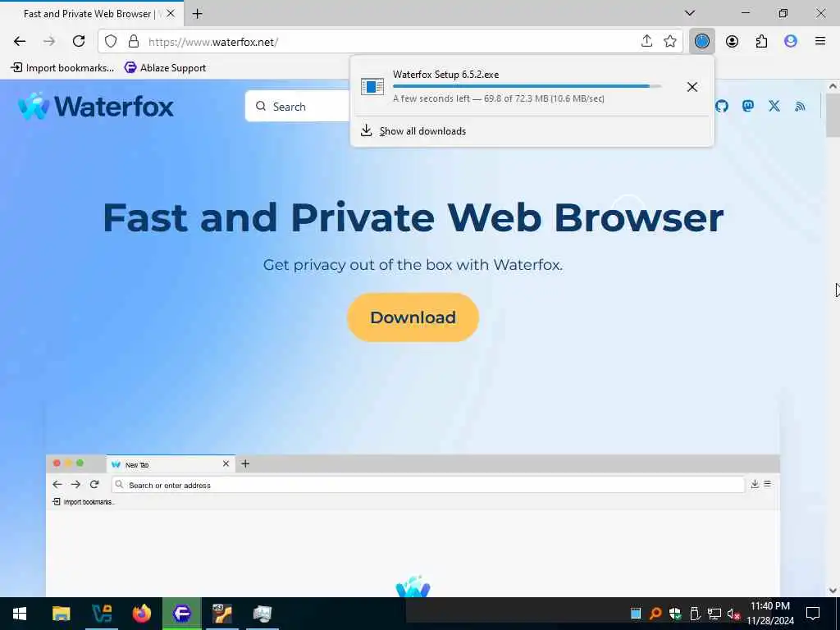Click the Waterfox Setup file icon
840x630 pixels.
click(x=372, y=86)
